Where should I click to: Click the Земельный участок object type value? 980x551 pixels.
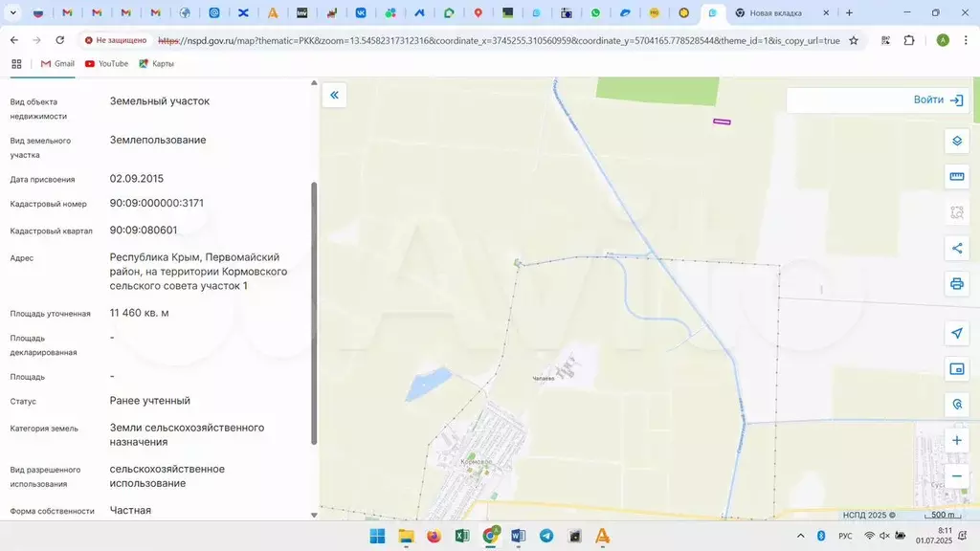pyautogui.click(x=160, y=101)
